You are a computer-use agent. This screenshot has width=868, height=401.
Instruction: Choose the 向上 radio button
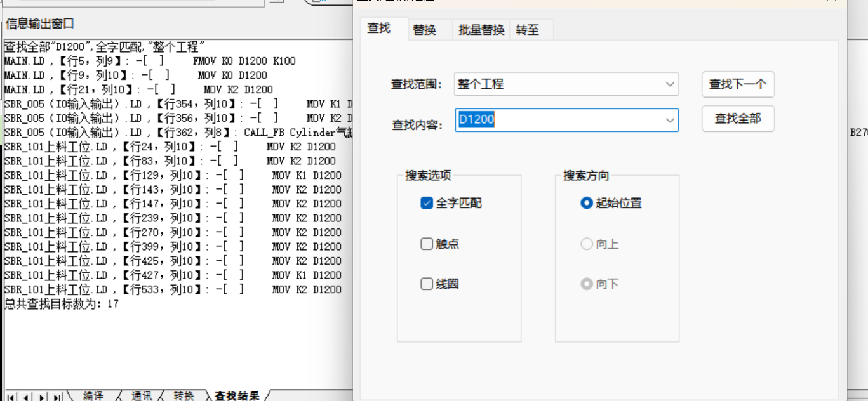click(587, 244)
